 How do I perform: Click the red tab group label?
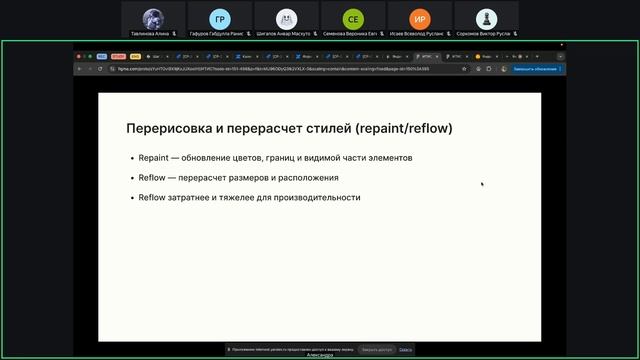point(118,56)
